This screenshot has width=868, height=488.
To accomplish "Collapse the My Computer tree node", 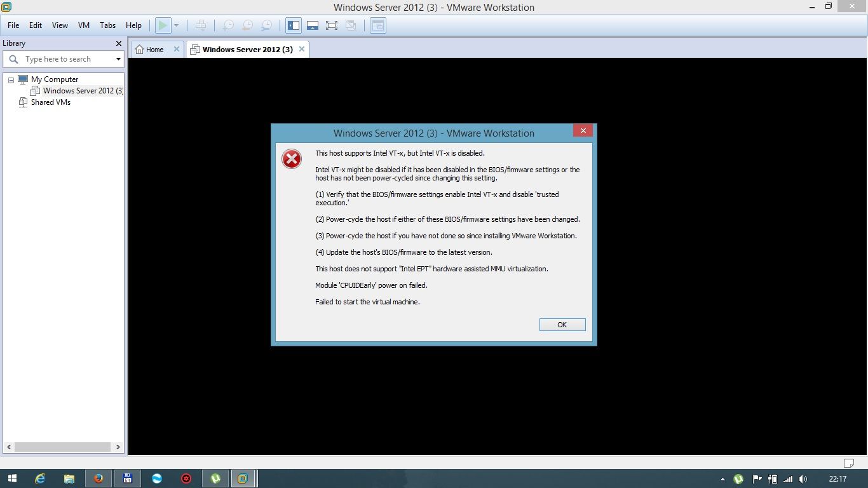I will [x=11, y=80].
